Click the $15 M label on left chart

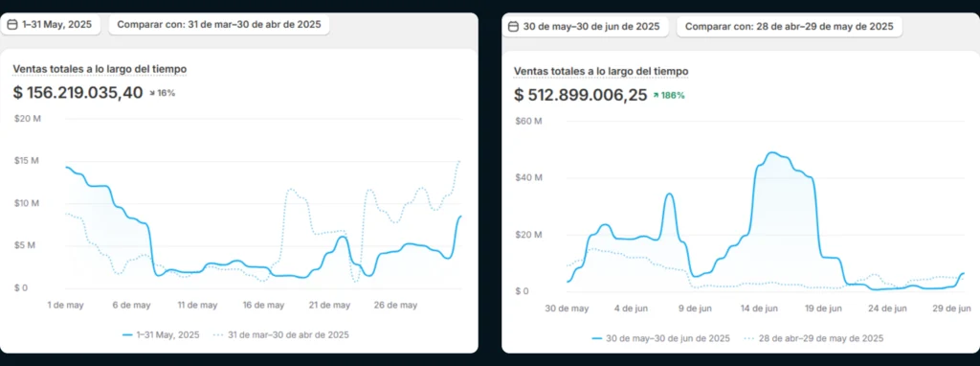[x=26, y=161]
